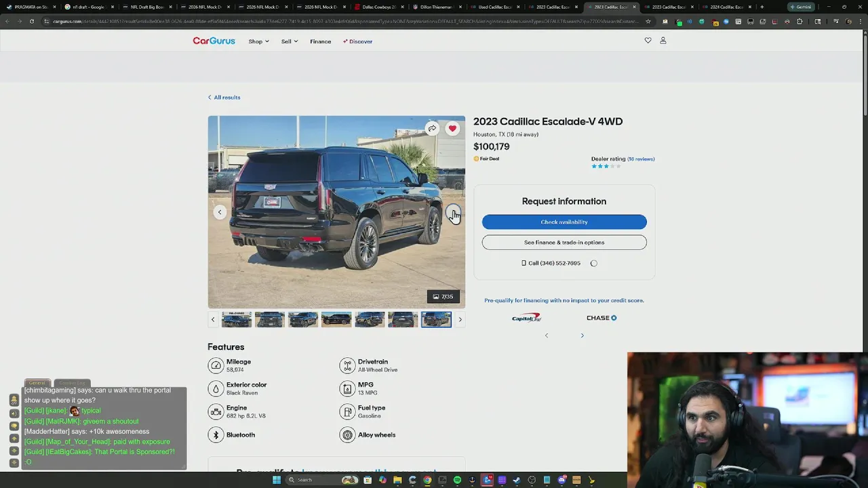Show previous photo of the Escalade
This screenshot has height=488, width=868.
click(x=220, y=212)
